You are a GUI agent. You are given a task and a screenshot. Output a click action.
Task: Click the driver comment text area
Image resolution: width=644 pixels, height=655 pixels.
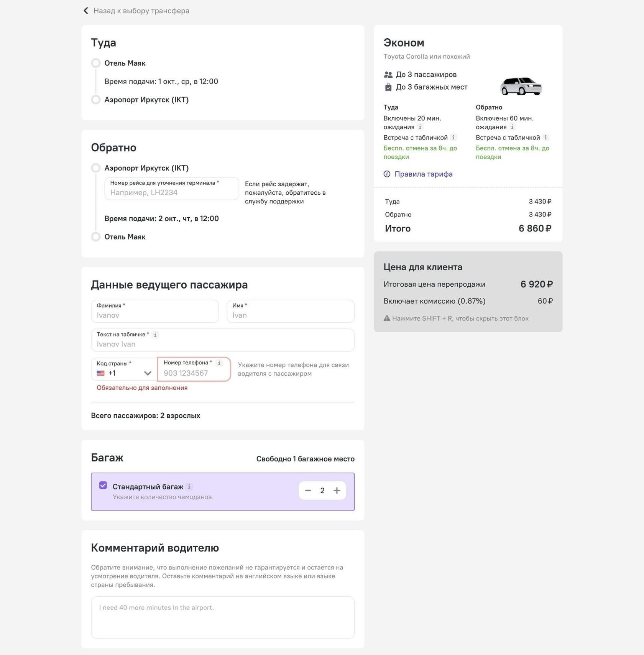pyautogui.click(x=223, y=617)
